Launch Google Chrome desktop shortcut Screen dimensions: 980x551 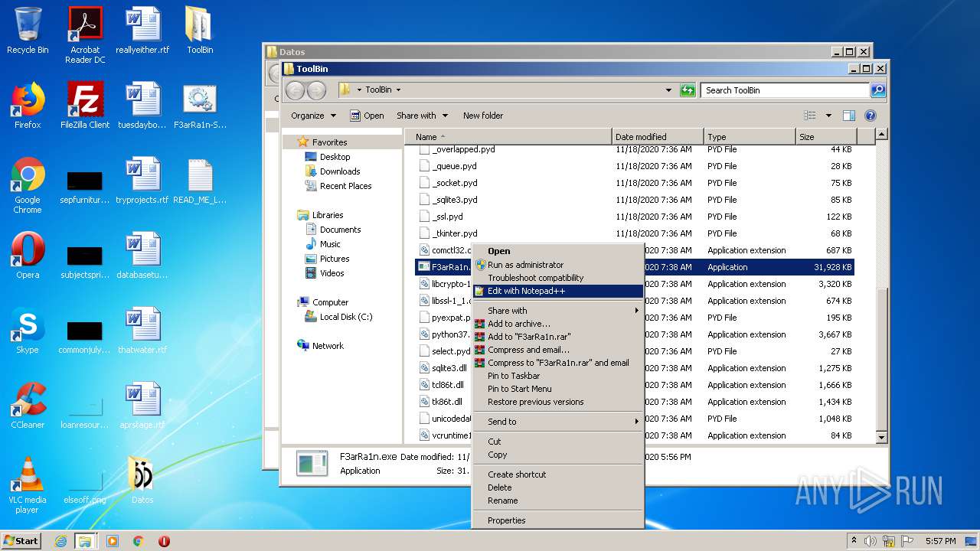pyautogui.click(x=28, y=186)
